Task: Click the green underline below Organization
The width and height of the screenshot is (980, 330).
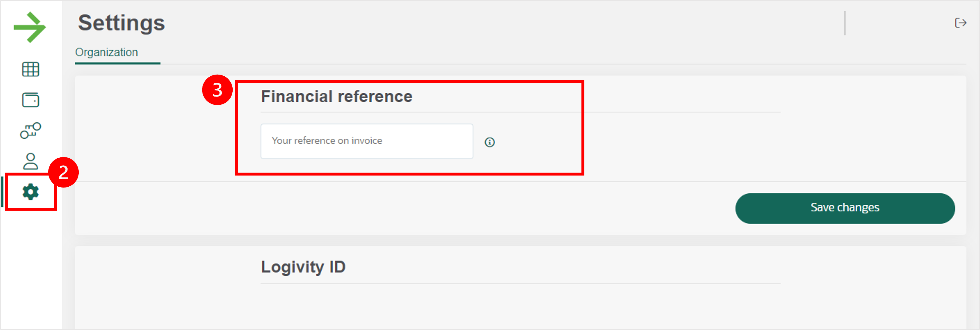Action: 118,63
